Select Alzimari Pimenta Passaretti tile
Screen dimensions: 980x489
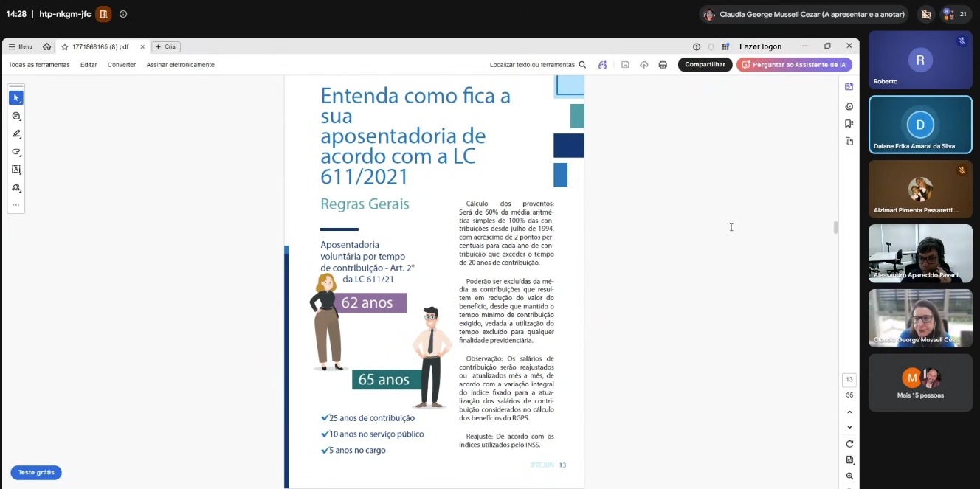coord(920,189)
